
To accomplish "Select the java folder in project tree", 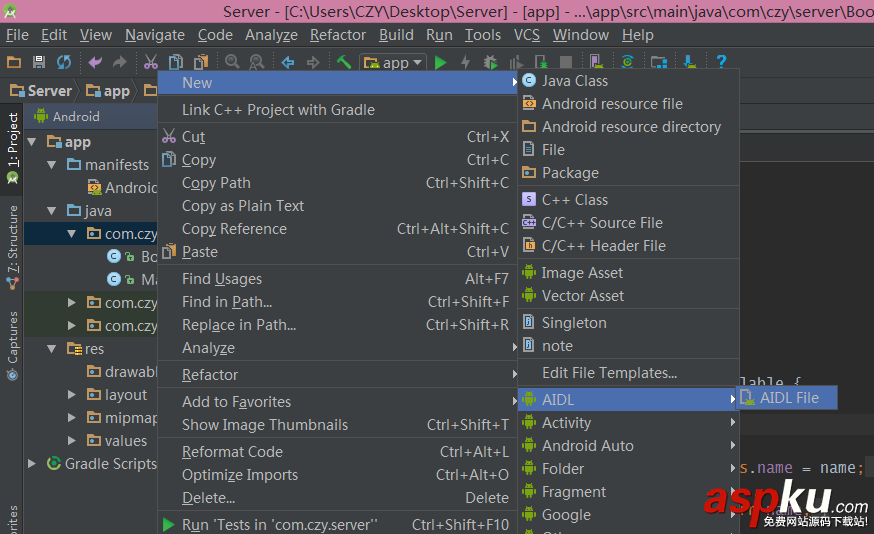I will pyautogui.click(x=98, y=211).
